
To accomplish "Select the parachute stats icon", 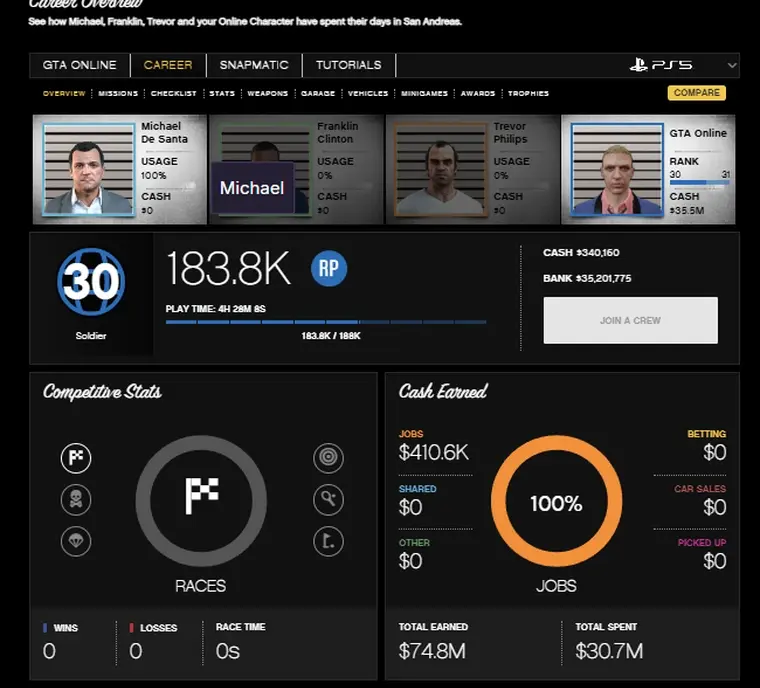I will coord(76,541).
